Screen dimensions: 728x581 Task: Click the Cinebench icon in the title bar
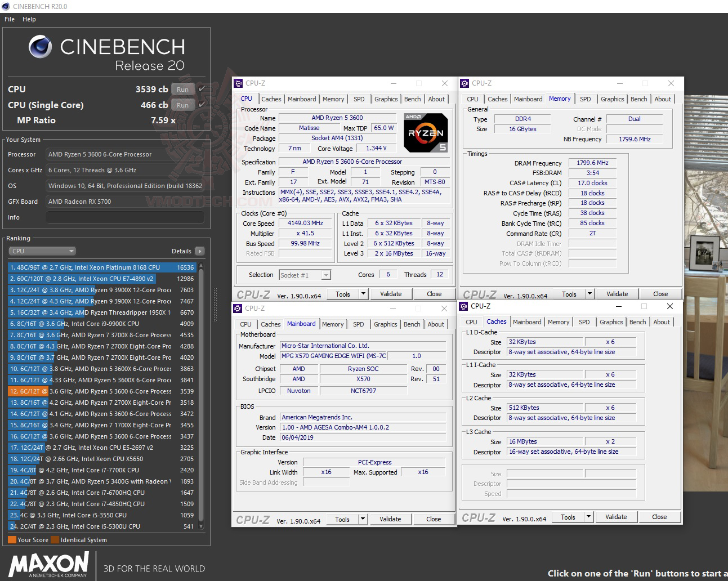(6, 6)
